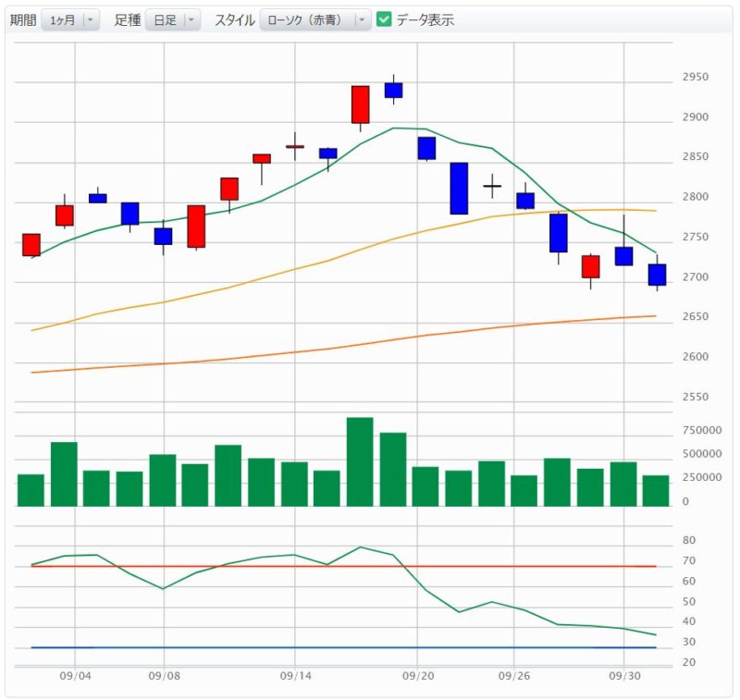This screenshot has width=740, height=700.
Task: Click the 2900 price axis label
Action: coord(696,117)
